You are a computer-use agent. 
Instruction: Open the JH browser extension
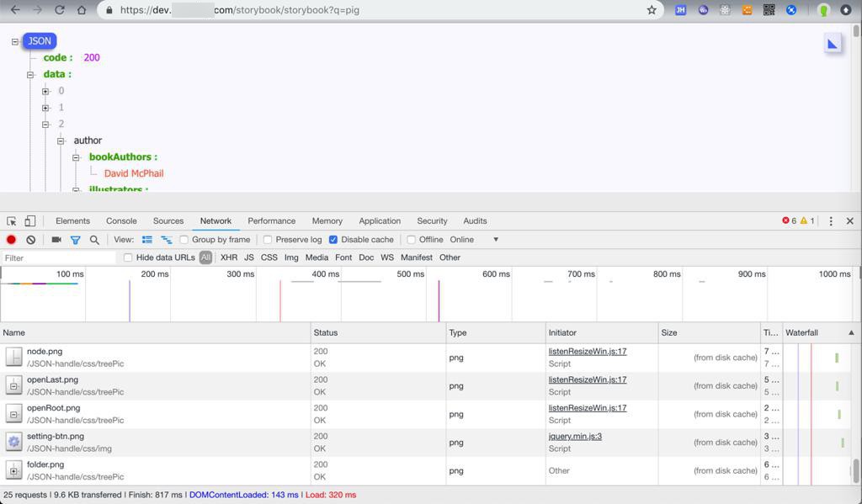[680, 10]
